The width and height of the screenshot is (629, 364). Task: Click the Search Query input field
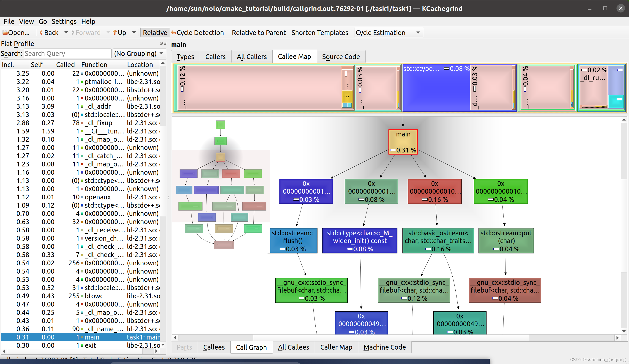coord(67,53)
